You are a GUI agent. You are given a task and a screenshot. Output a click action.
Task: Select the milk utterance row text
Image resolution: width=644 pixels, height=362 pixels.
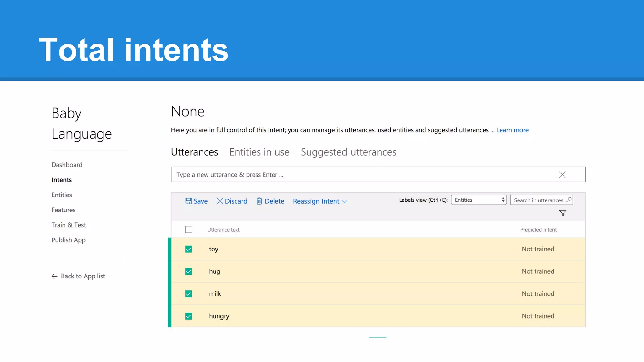click(215, 294)
